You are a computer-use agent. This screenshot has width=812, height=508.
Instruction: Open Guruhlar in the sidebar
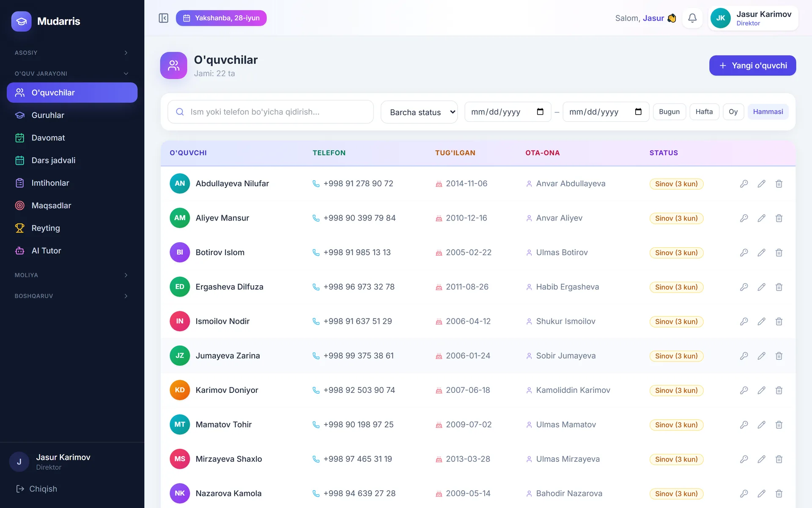72,115
